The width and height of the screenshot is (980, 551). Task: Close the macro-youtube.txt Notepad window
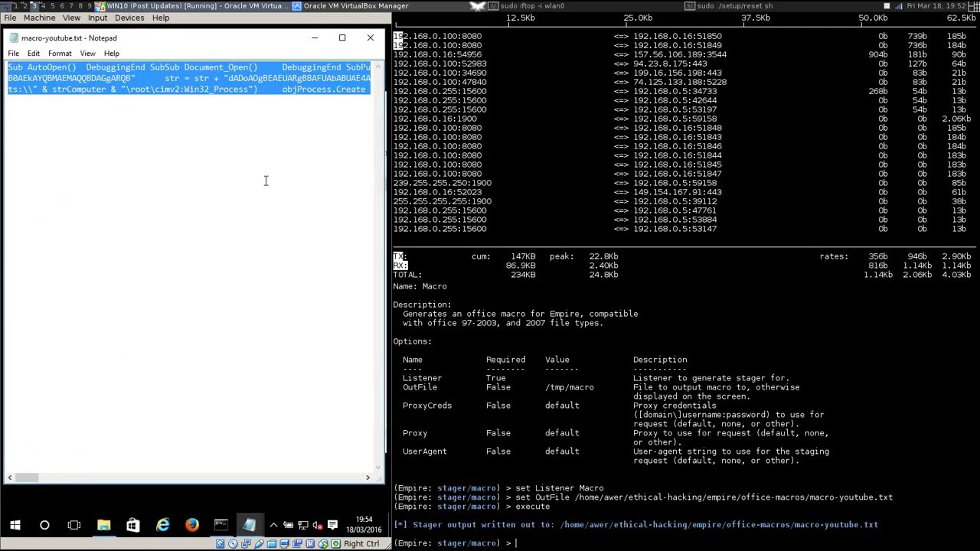pyautogui.click(x=371, y=37)
